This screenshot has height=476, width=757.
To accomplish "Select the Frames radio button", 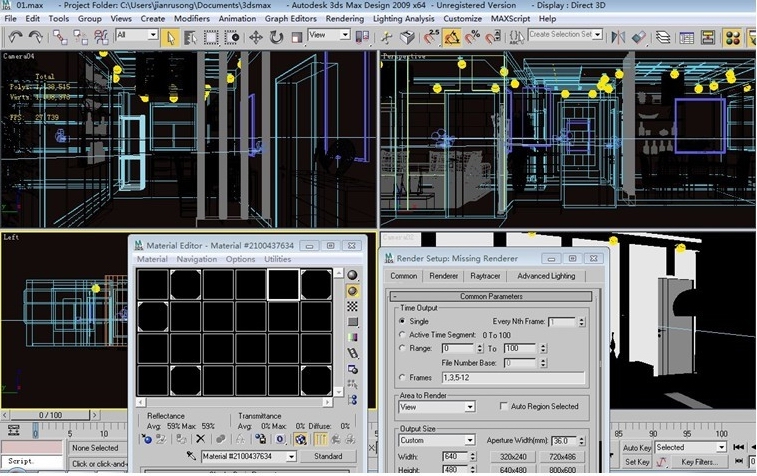I will [402, 378].
